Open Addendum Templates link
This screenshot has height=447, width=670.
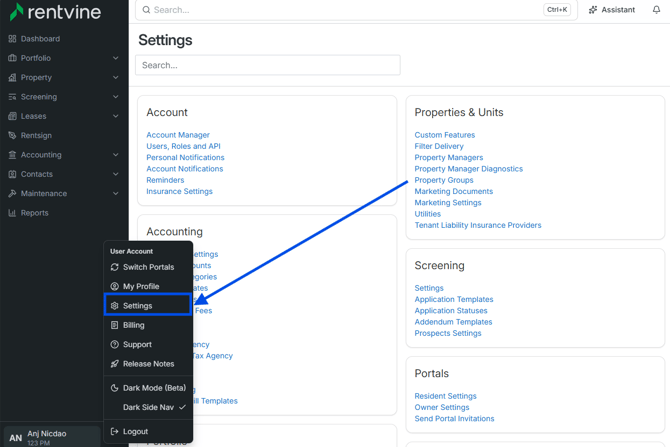tap(453, 322)
